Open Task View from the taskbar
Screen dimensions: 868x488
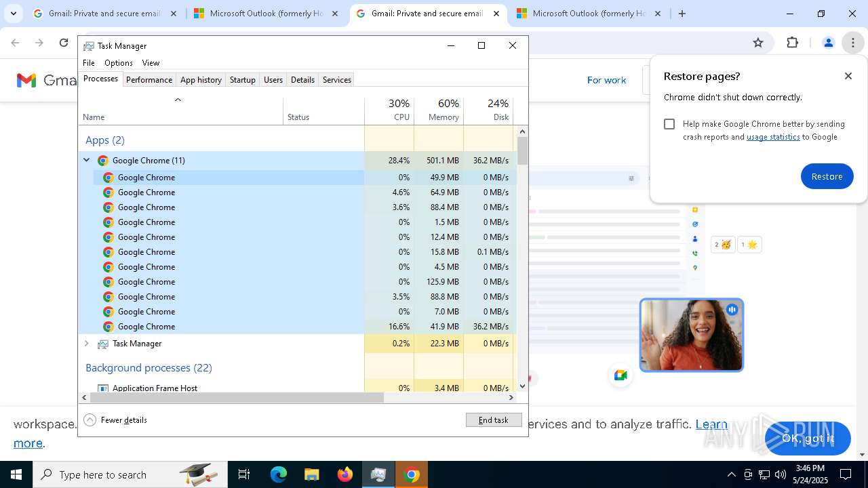244,474
